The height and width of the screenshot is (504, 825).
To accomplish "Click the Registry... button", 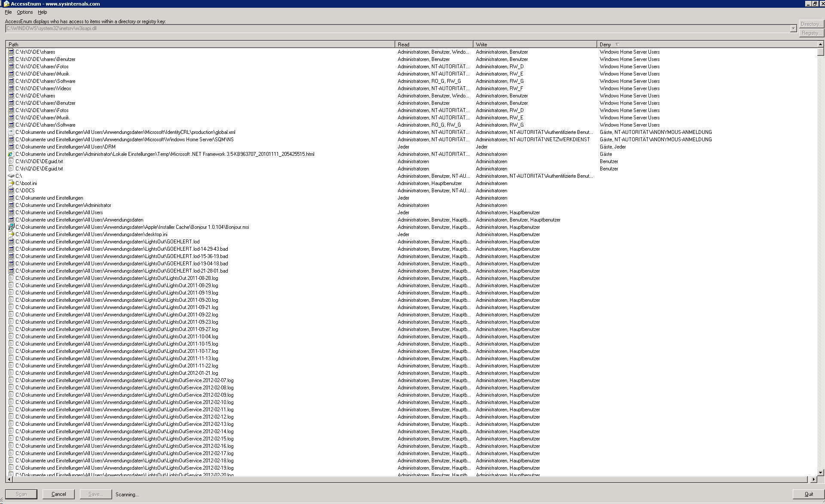I will tap(811, 33).
